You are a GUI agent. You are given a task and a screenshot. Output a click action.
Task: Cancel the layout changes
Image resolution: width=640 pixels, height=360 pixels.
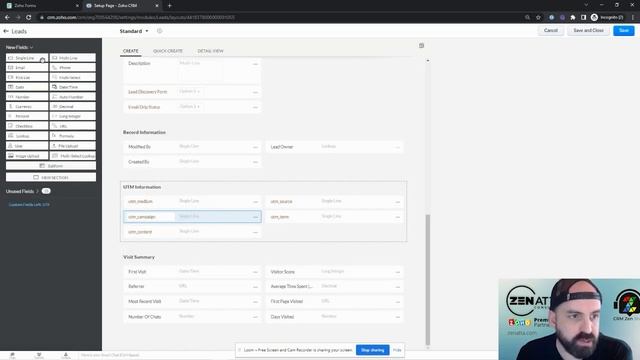[551, 31]
